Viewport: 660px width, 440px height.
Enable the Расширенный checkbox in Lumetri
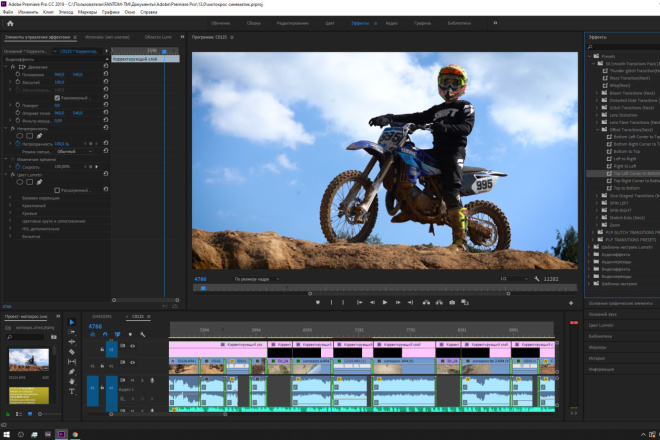pos(57,190)
